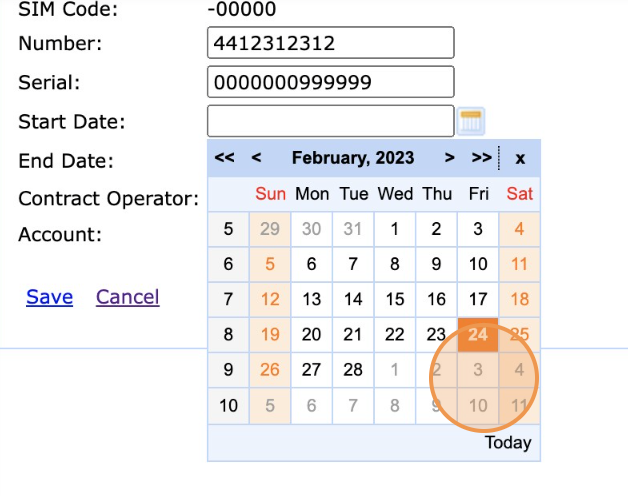Screen dimensions: 628x496
Task: Go to previous year in calendar
Action: pyautogui.click(x=225, y=158)
